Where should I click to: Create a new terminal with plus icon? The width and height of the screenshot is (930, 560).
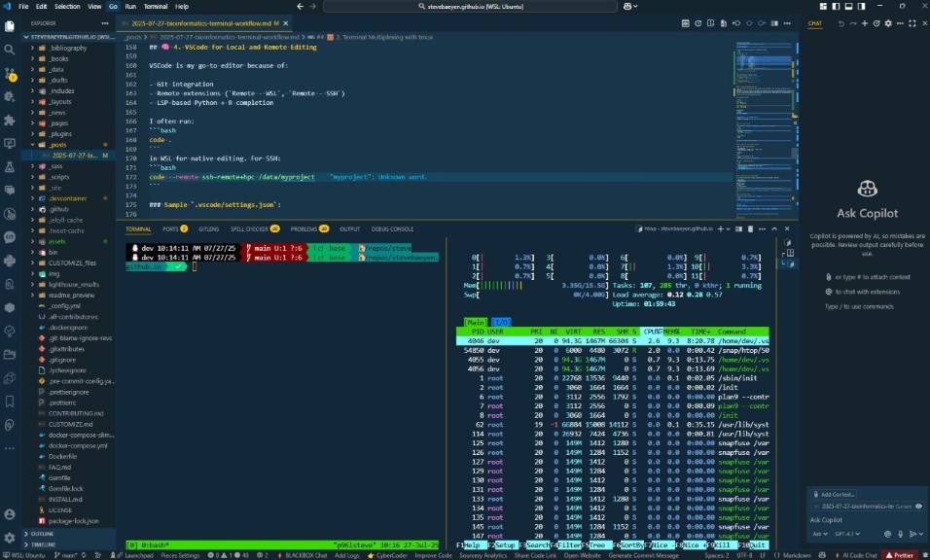pos(720,228)
